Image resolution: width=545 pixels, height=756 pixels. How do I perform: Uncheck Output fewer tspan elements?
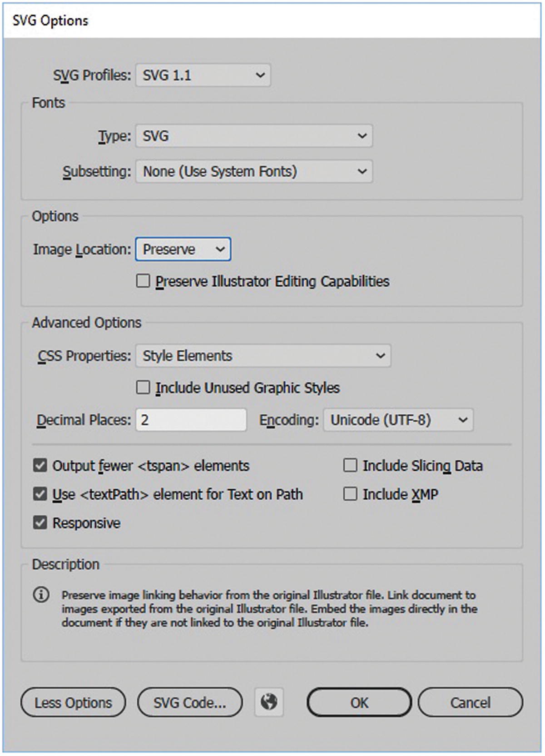[40, 465]
